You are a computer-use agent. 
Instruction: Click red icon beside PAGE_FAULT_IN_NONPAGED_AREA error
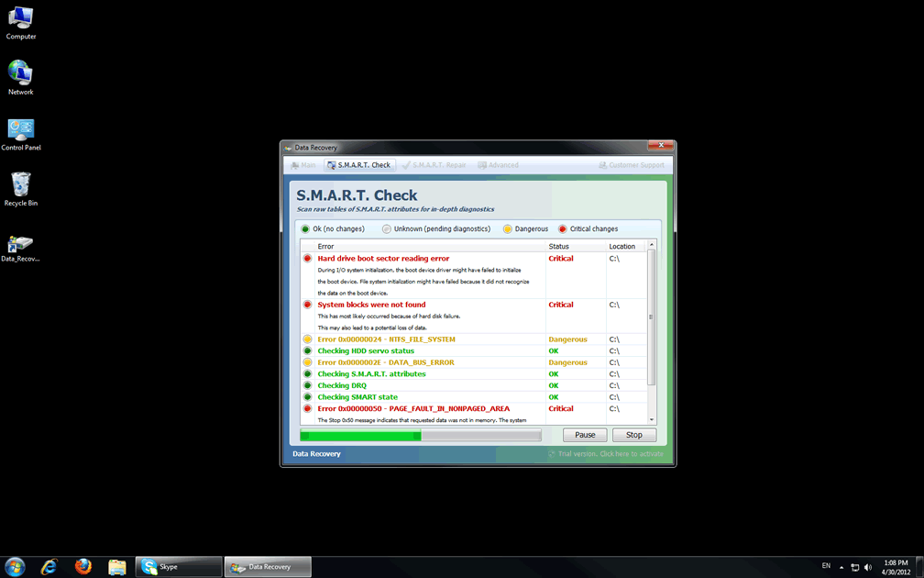pyautogui.click(x=307, y=409)
